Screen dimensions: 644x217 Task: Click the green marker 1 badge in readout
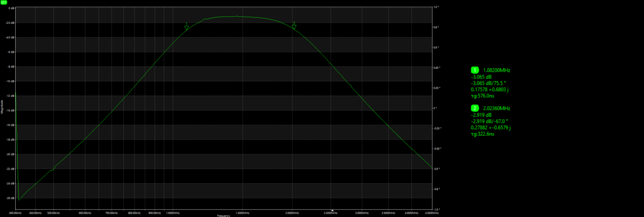pyautogui.click(x=474, y=70)
